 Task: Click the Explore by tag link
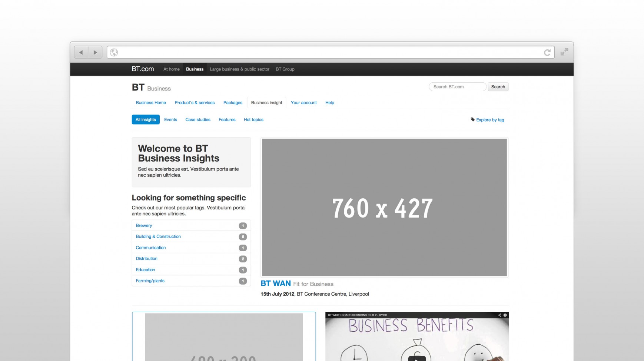(490, 119)
